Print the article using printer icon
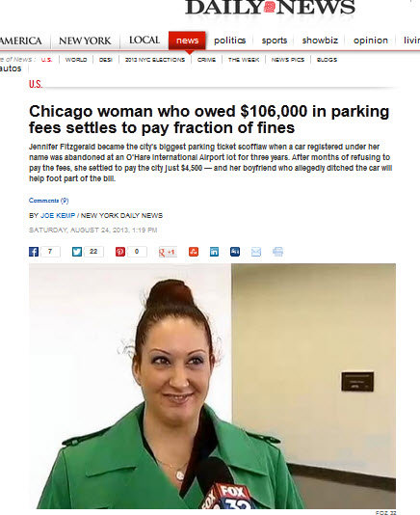This screenshot has width=420, height=515. [277, 252]
